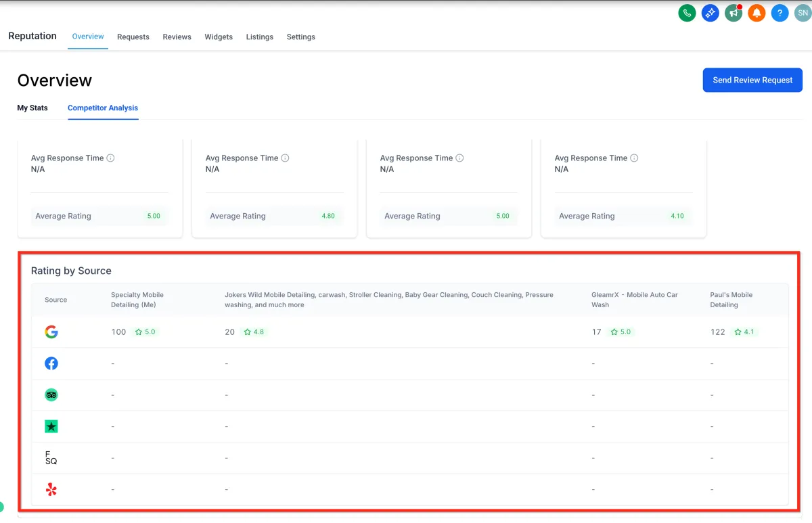812x523 pixels.
Task: Open the Reviews tab
Action: tap(177, 37)
